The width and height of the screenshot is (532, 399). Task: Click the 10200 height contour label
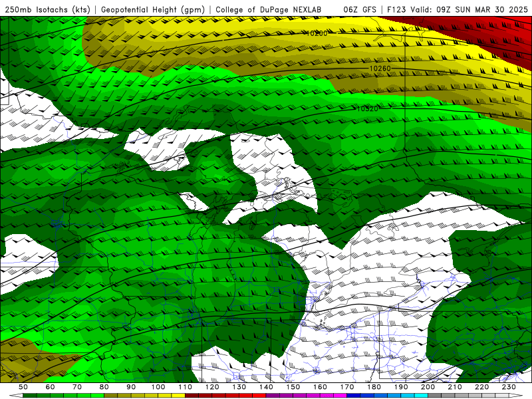[317, 33]
